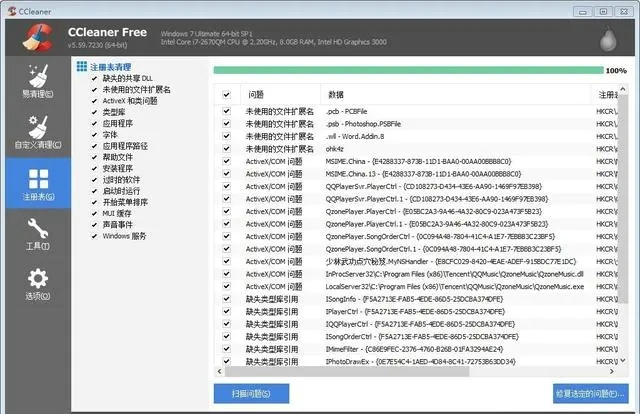The height and width of the screenshot is (414, 640).
Task: Select the QzonePlayer.PlayerCtrl.1 data row
Action: point(416,224)
